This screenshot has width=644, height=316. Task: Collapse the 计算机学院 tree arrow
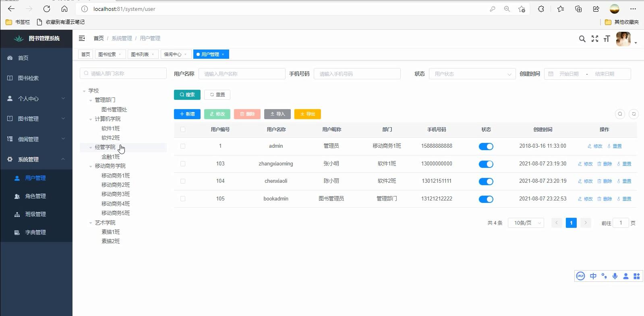click(x=91, y=119)
